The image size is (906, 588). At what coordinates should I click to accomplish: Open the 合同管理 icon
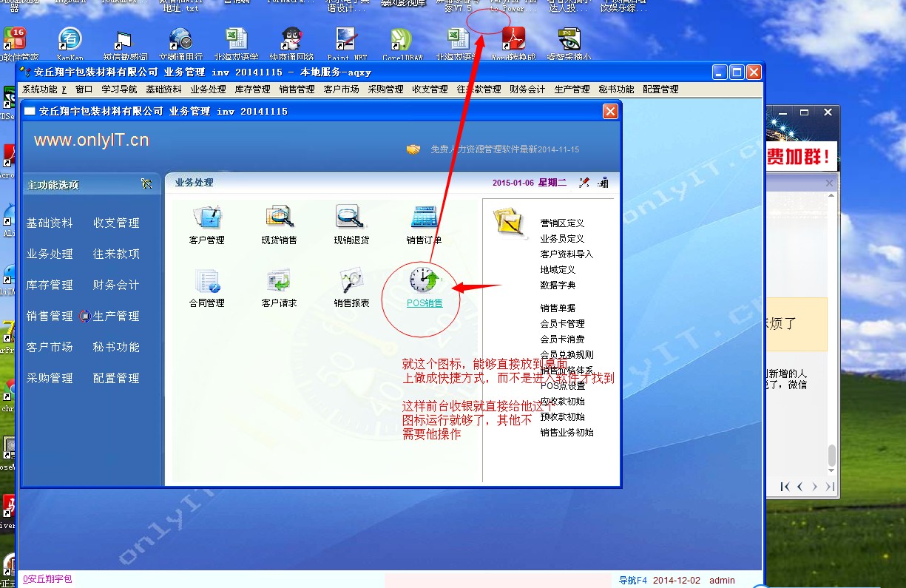pos(207,281)
